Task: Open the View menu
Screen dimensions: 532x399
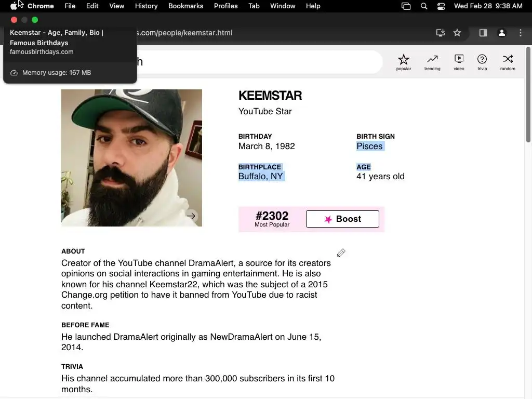Action: click(117, 6)
